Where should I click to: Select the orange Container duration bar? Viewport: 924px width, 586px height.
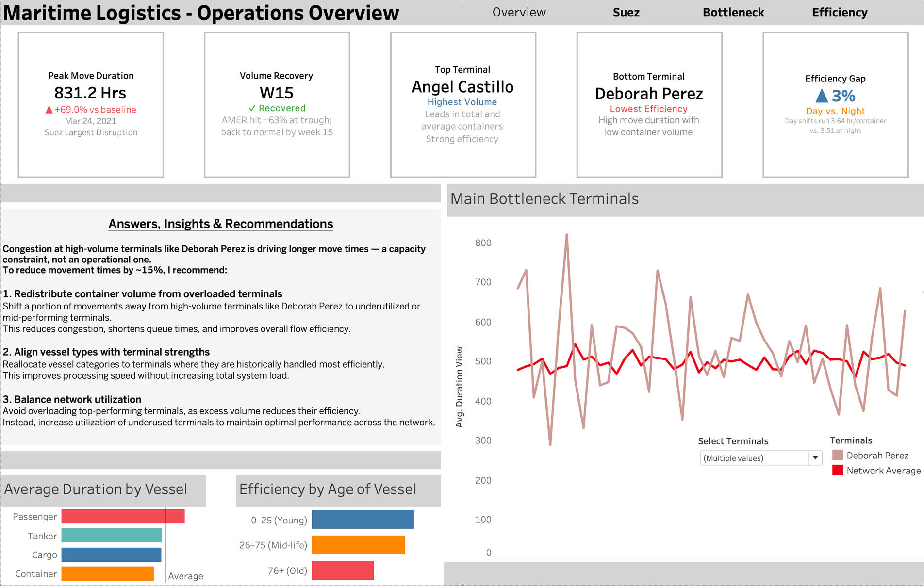(x=108, y=573)
